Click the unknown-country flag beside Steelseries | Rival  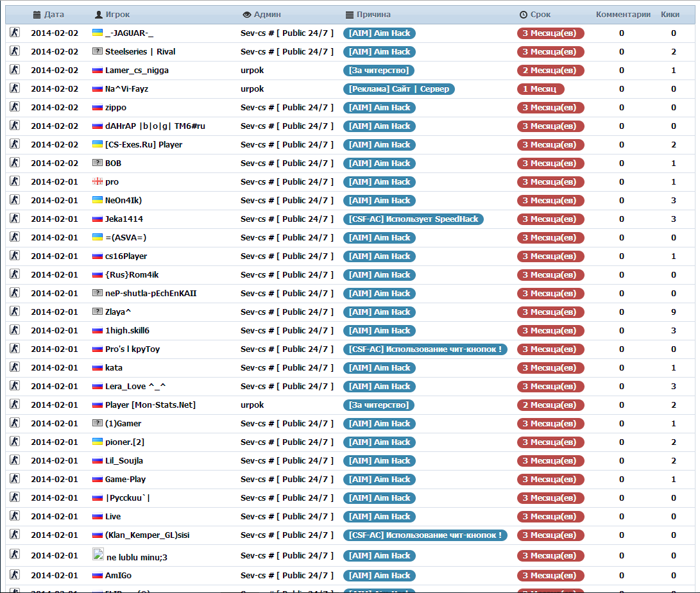(x=98, y=51)
